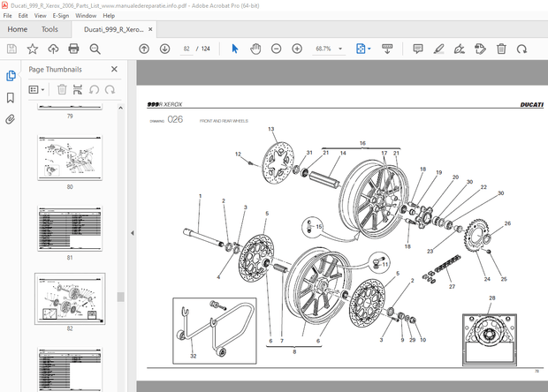Click the scrolling mode keyboard icon
Viewport: 548px width, 392px height.
[387, 49]
